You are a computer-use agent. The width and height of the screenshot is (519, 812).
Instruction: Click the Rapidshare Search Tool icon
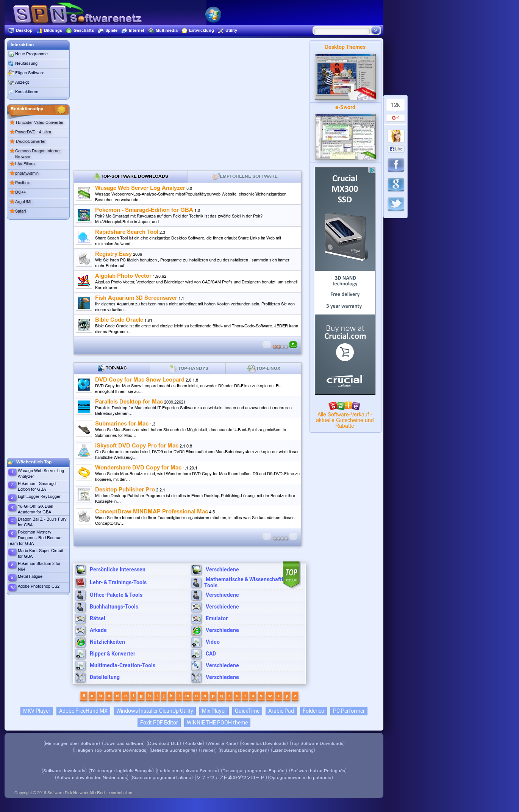[x=84, y=237]
